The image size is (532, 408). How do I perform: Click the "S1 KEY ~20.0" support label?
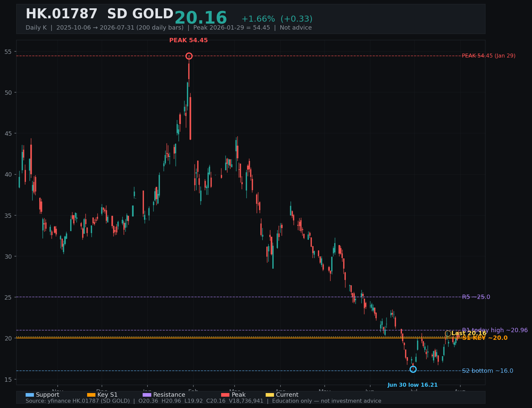[x=485, y=338]
